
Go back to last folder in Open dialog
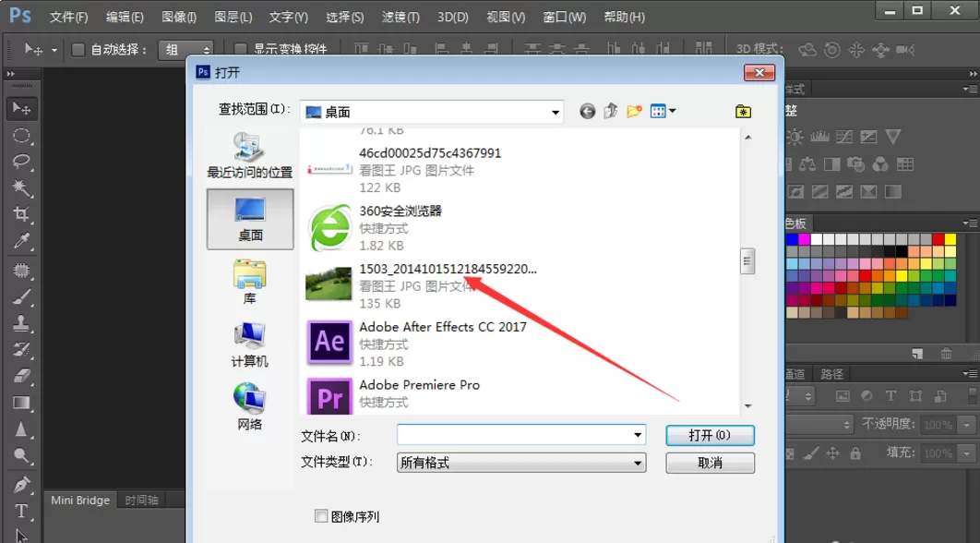[x=587, y=112]
